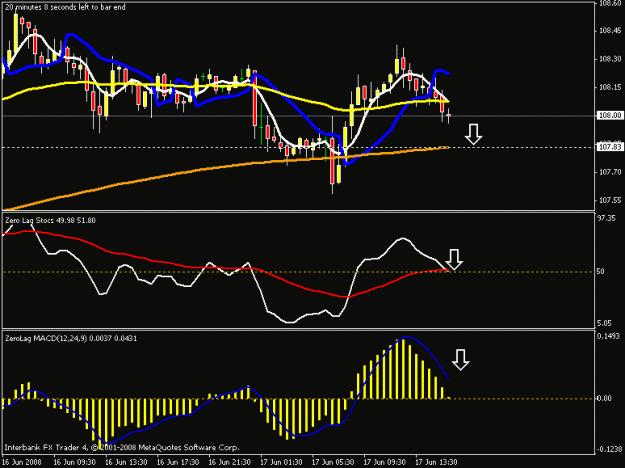Click the "17 Jun 05:30" time axis label
625x468 pixels.
point(333,462)
